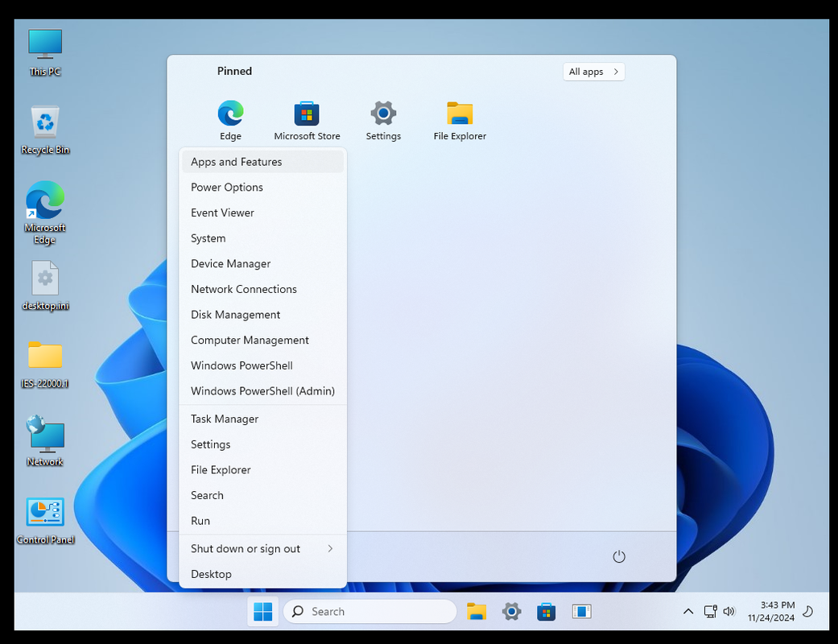The width and height of the screenshot is (838, 644).
Task: Open pinned Settings in Start menu
Action: tap(383, 120)
